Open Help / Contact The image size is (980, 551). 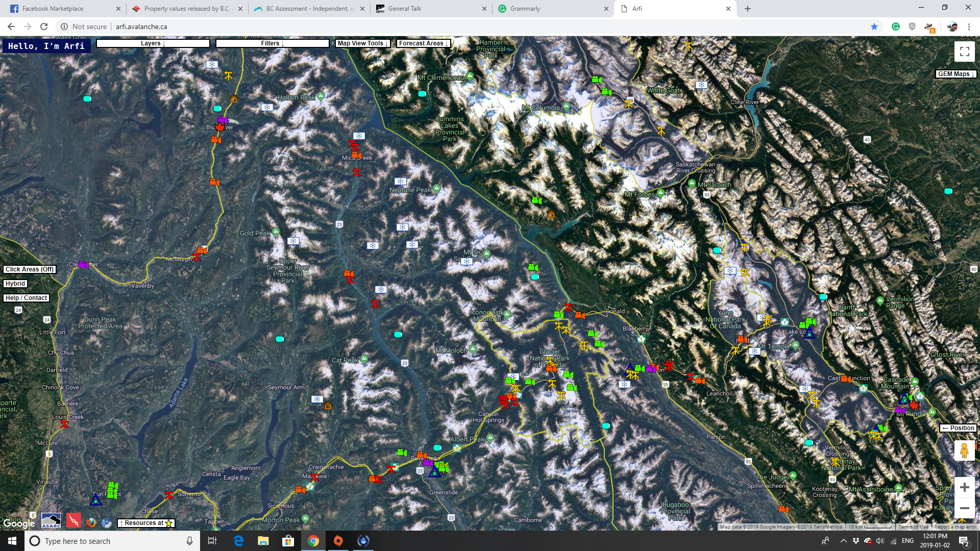pos(27,298)
